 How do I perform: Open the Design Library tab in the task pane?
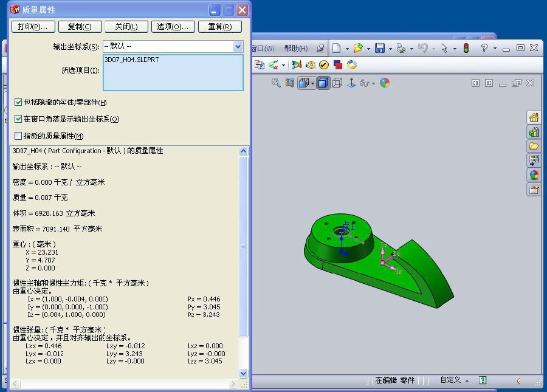[534, 132]
